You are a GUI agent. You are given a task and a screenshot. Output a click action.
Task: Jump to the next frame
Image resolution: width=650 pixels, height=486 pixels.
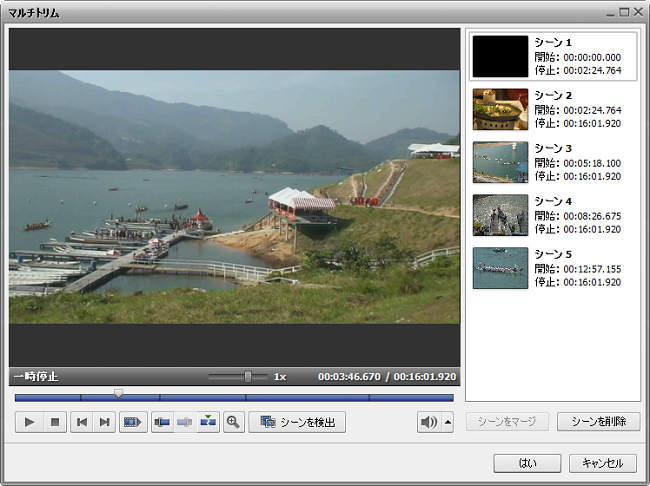click(x=104, y=422)
